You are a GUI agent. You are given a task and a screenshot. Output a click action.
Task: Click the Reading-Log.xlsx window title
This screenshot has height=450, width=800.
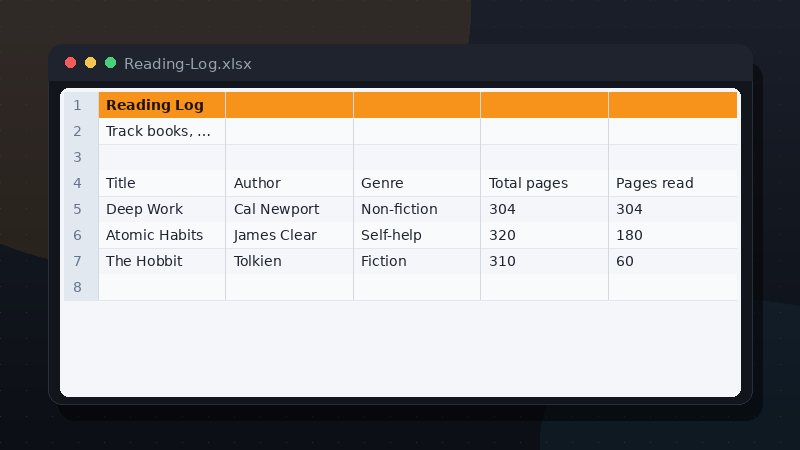[188, 64]
